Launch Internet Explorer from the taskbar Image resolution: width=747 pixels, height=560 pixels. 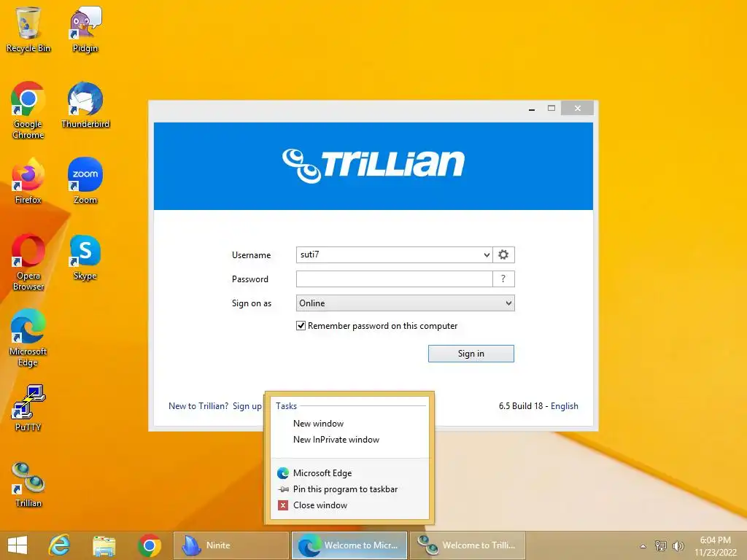(x=60, y=545)
